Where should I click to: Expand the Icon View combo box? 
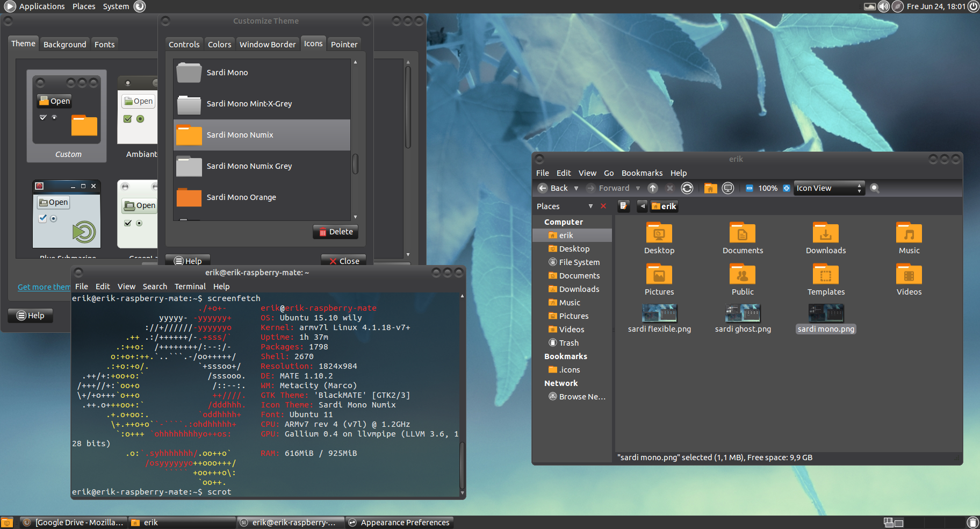pos(829,188)
